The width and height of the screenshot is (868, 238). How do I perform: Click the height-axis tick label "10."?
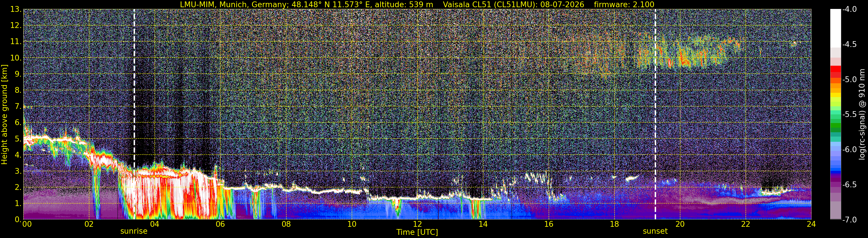coord(16,58)
